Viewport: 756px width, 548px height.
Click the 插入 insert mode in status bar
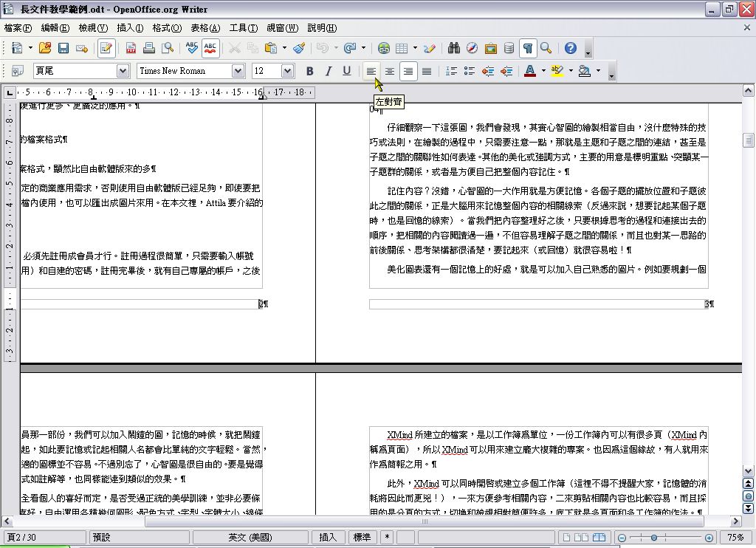pos(327,538)
